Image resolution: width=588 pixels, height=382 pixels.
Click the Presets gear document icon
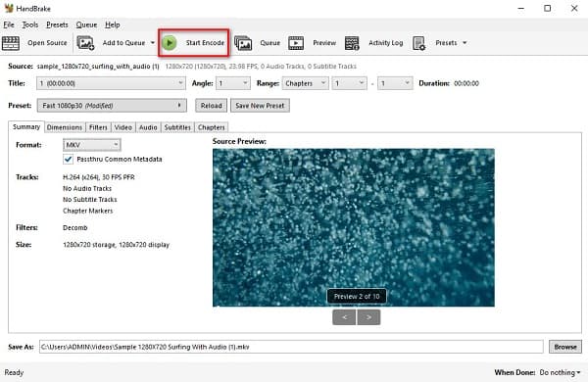click(418, 43)
